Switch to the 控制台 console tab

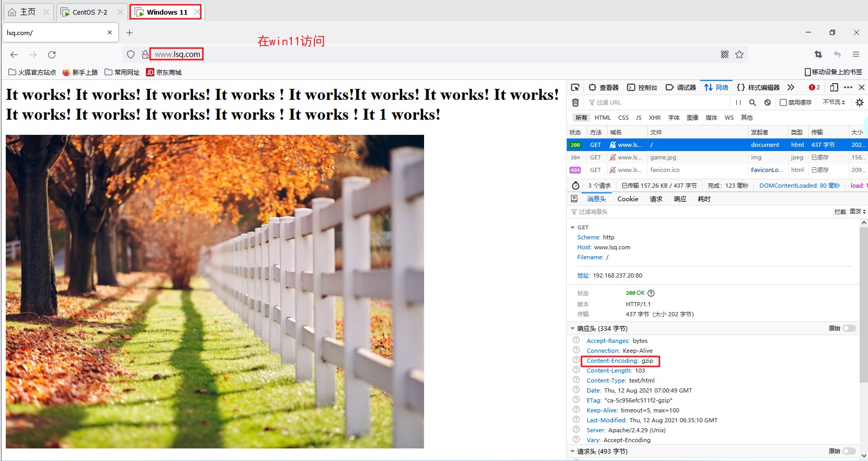tap(642, 87)
